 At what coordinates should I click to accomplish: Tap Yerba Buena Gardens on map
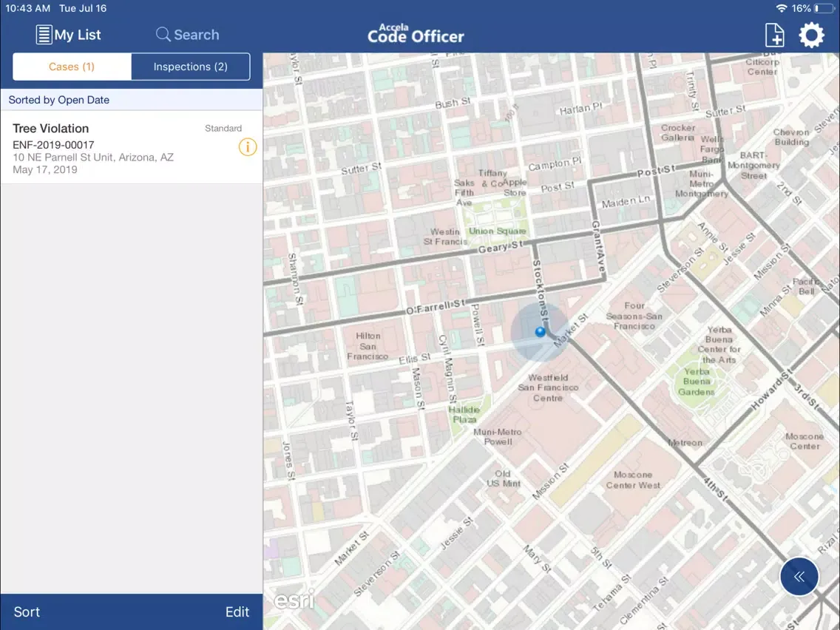(696, 382)
